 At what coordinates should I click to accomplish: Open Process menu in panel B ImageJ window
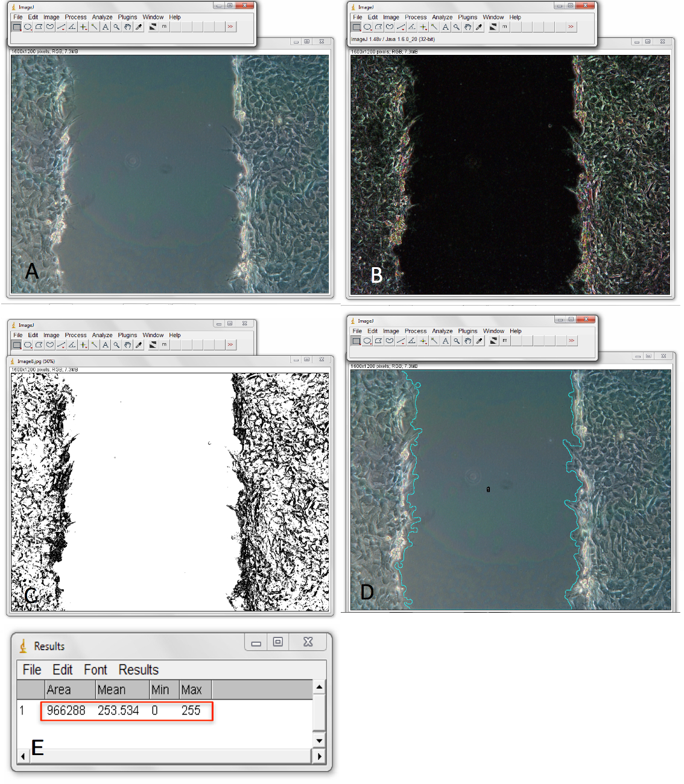tap(416, 17)
